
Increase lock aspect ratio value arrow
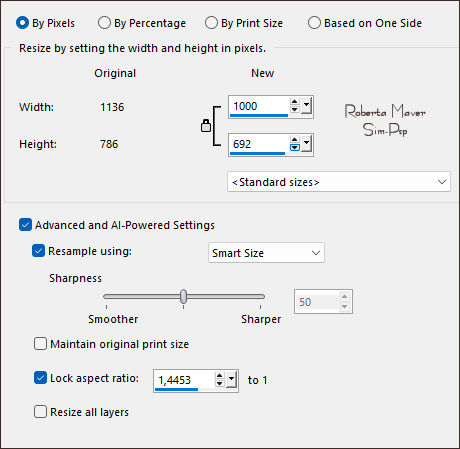(219, 376)
